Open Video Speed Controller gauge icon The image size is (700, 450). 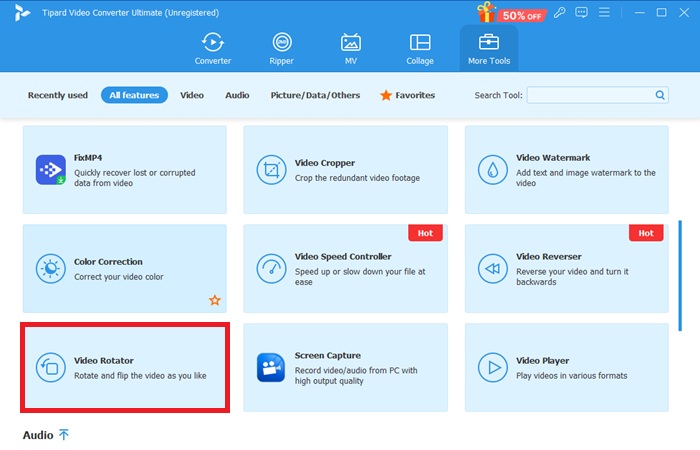(x=271, y=269)
